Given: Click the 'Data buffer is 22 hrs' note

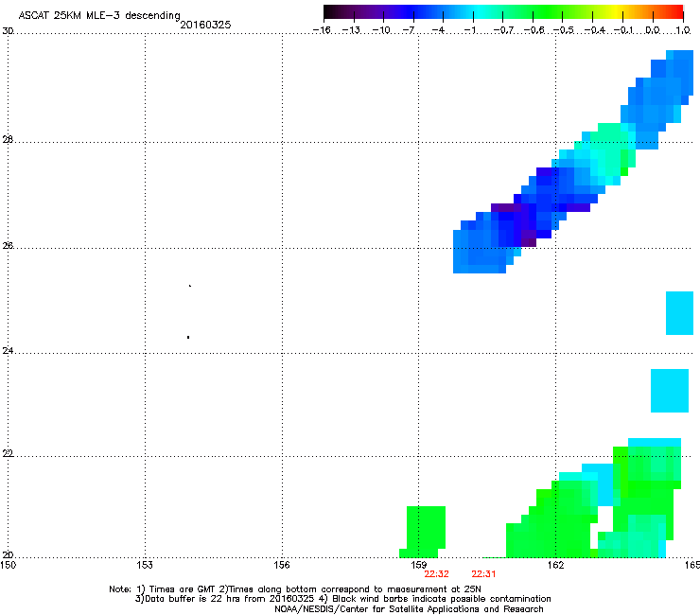Looking at the screenshot, I should [342, 599].
